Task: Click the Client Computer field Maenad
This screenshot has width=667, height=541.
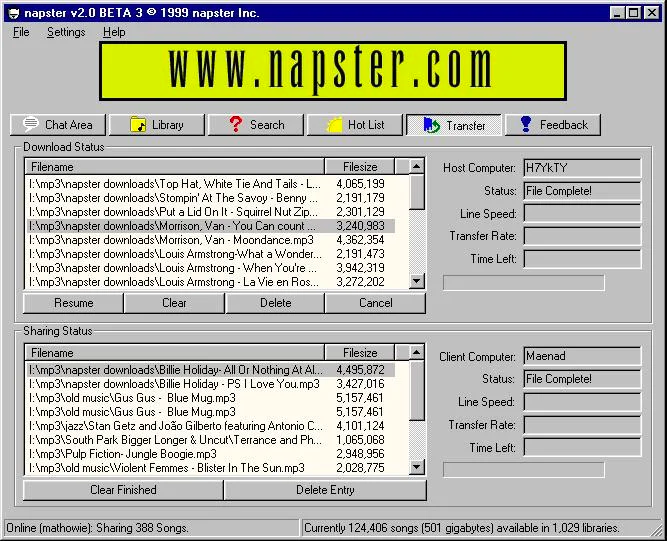Action: click(x=582, y=356)
